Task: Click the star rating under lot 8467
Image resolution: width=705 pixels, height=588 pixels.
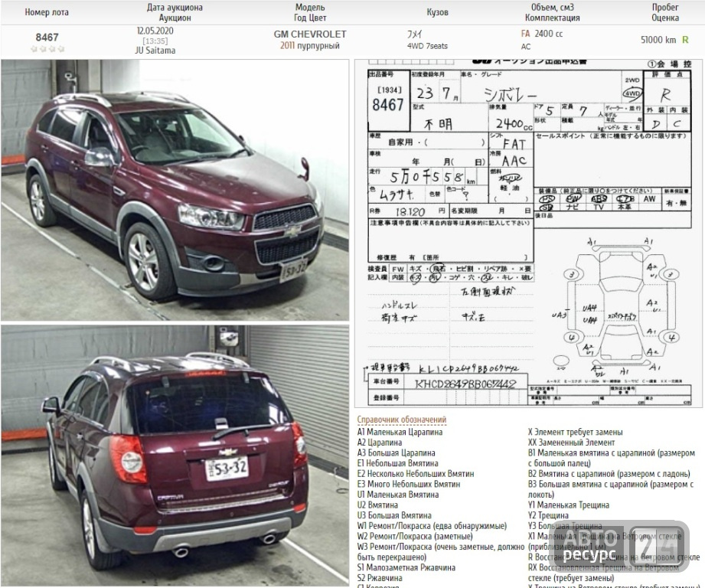Action: coord(47,48)
